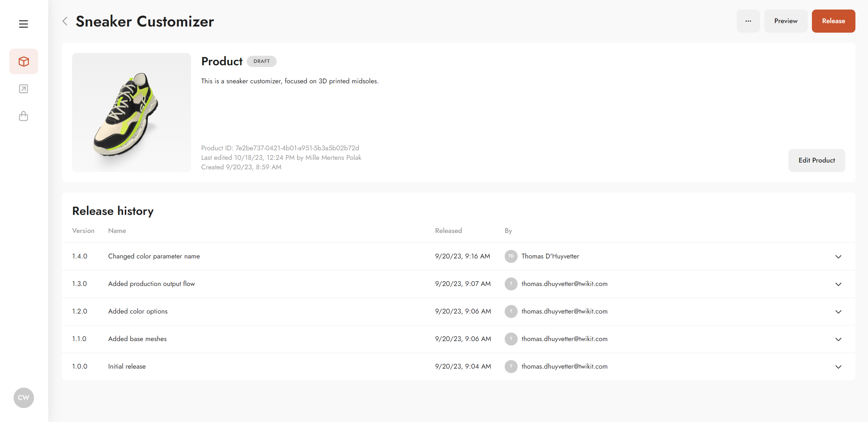Expand version 1.4.0 release details
This screenshot has width=868, height=422.
[x=838, y=257]
